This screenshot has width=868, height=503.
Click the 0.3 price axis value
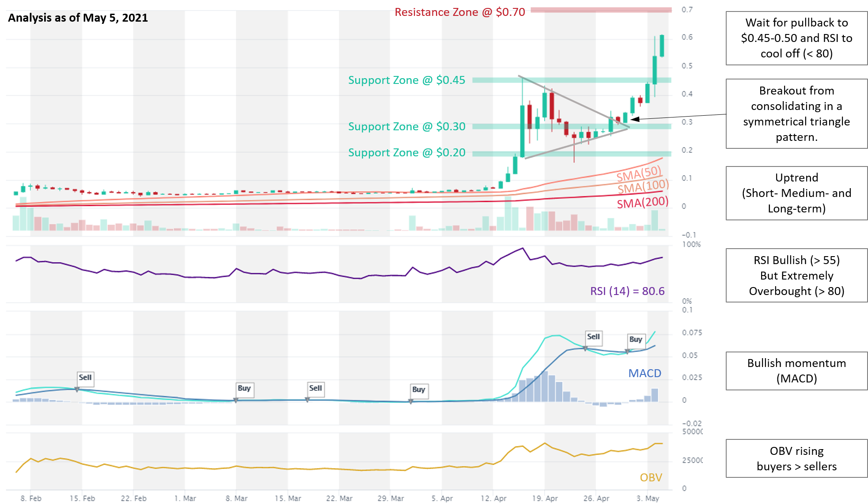(687, 122)
